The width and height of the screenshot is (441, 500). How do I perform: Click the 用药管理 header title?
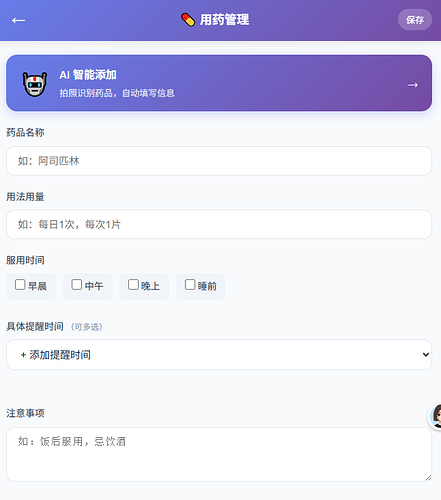pyautogui.click(x=224, y=20)
